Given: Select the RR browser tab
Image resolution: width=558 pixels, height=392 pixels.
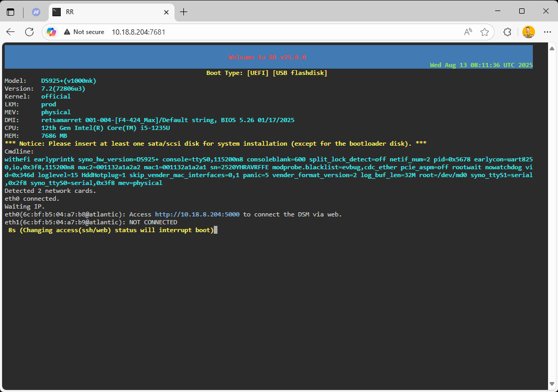Looking at the screenshot, I should coord(111,12).
